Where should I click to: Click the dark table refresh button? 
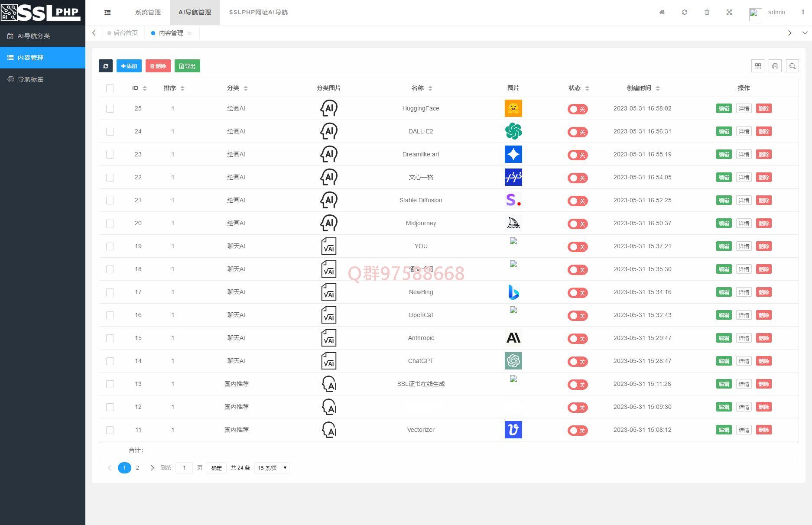pos(106,66)
